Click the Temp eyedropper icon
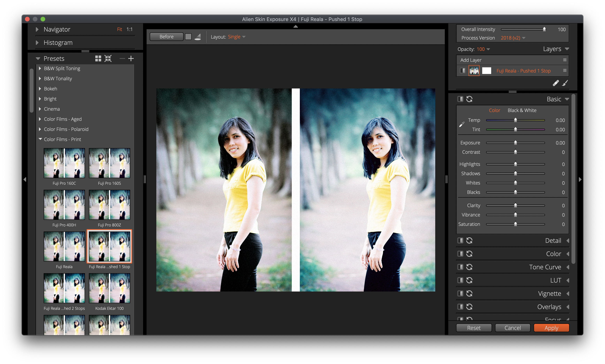The image size is (605, 364). (x=462, y=124)
